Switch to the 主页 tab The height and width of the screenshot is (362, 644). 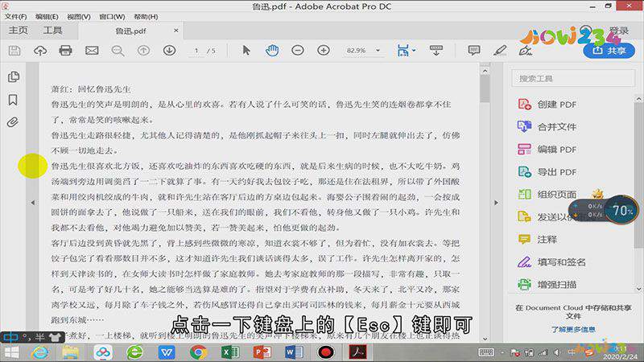point(18,31)
